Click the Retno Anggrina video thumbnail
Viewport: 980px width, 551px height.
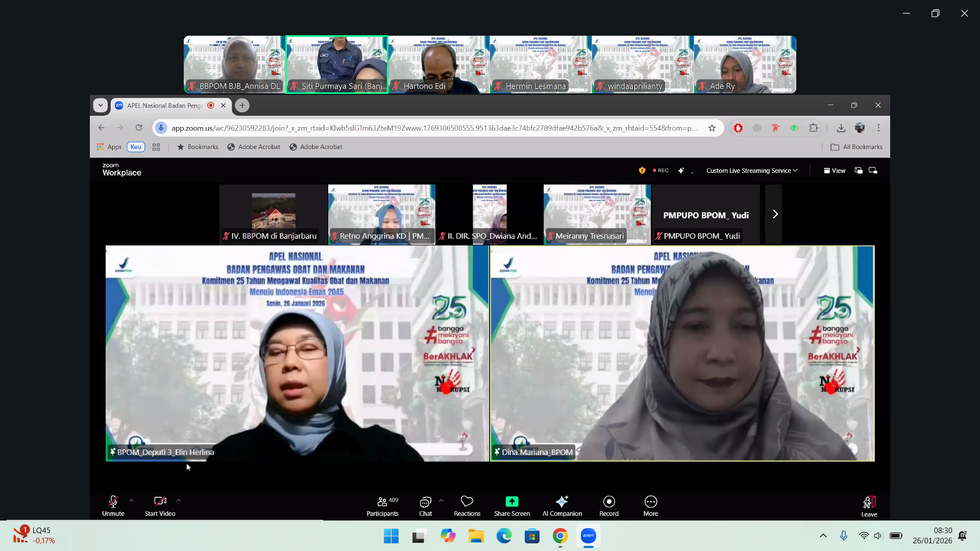[381, 214]
